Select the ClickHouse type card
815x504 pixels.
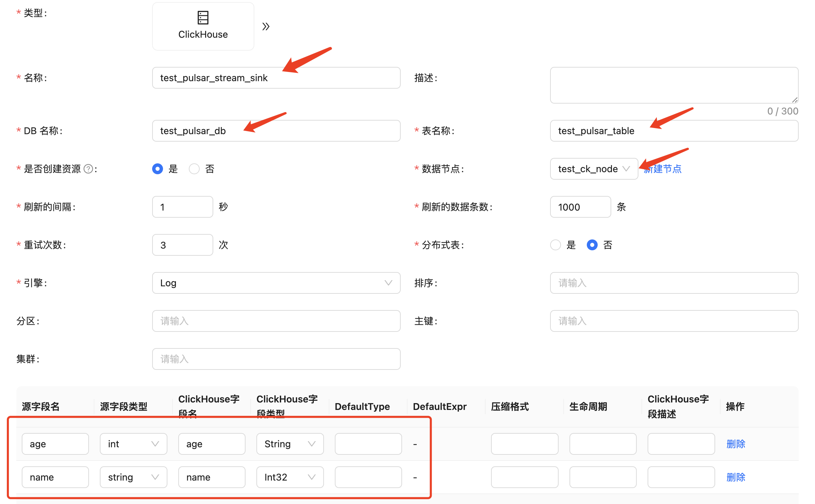[x=203, y=26]
